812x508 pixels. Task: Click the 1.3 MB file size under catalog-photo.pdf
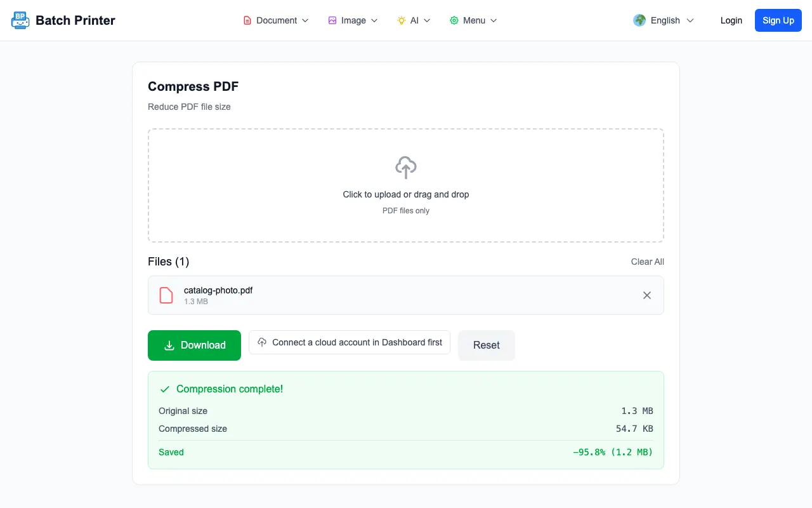pyautogui.click(x=196, y=302)
